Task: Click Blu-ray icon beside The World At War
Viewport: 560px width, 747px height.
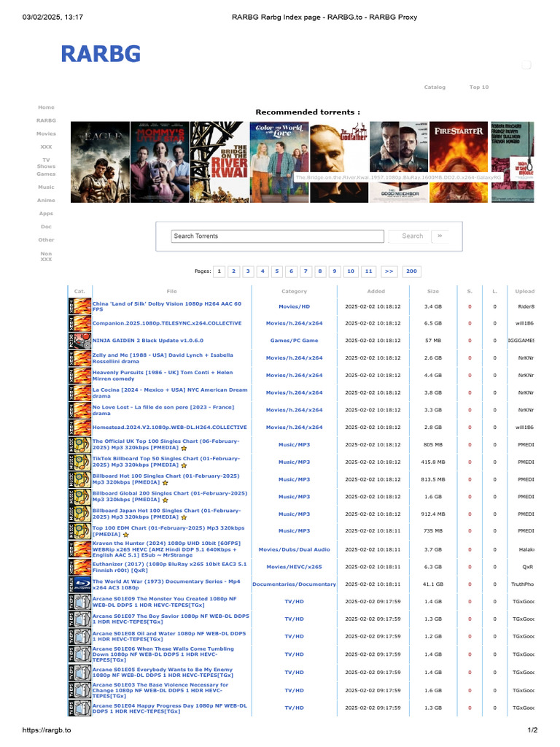Action: [x=79, y=584]
